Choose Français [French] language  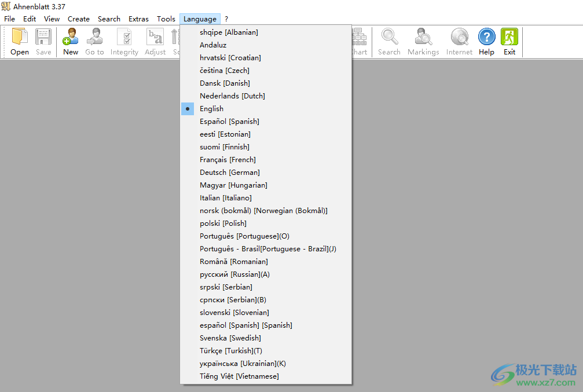click(x=266, y=160)
